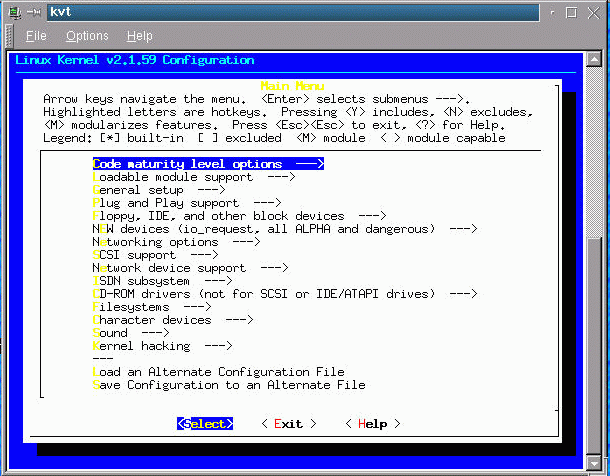Click the sticky pin icon in title bar

tap(34, 12)
